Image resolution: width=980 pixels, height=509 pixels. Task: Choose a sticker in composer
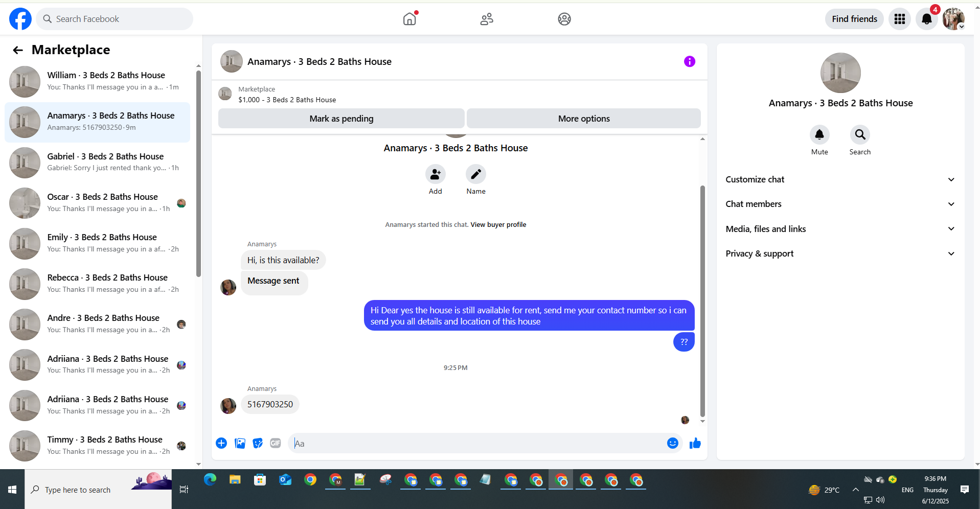point(258,443)
